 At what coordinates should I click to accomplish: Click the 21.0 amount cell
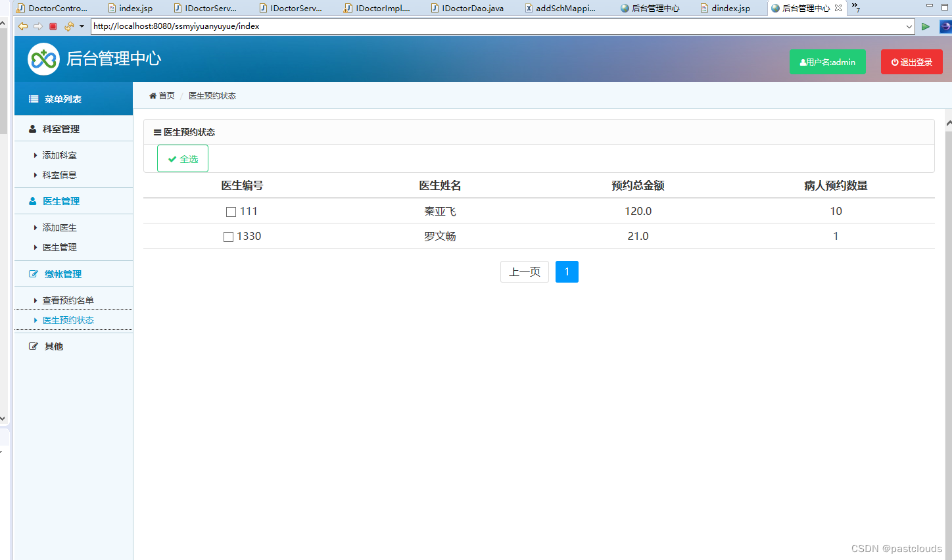(x=638, y=236)
